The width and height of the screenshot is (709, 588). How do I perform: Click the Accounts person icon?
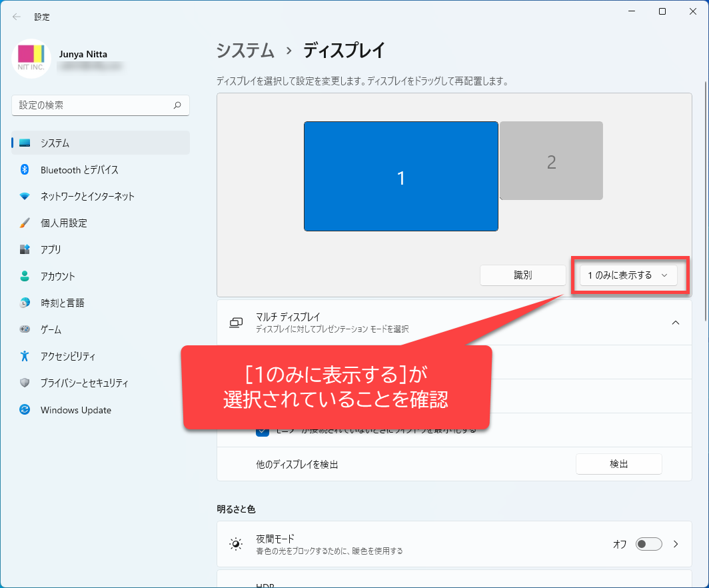[25, 277]
